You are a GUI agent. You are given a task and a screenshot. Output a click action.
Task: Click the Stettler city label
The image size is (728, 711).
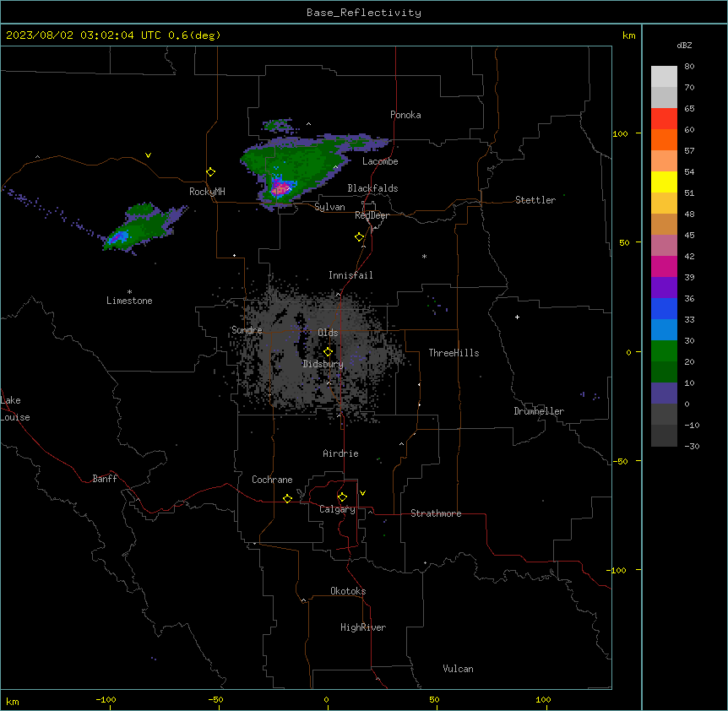[535, 200]
